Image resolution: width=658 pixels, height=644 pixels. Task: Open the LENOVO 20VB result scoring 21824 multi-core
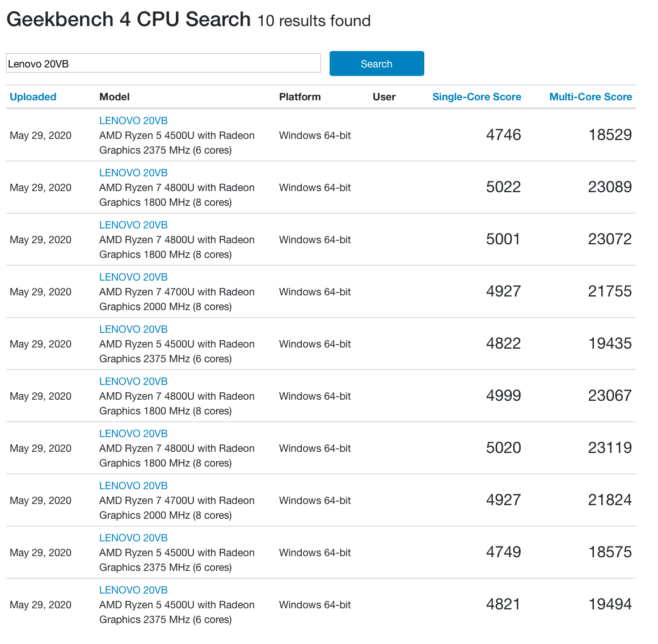pyautogui.click(x=133, y=486)
